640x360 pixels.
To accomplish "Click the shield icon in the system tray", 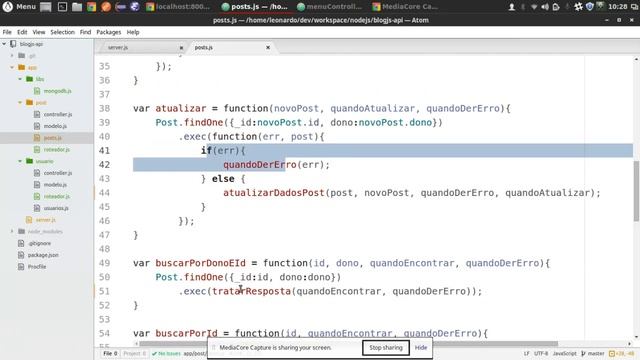I will pyautogui.click(x=589, y=7).
